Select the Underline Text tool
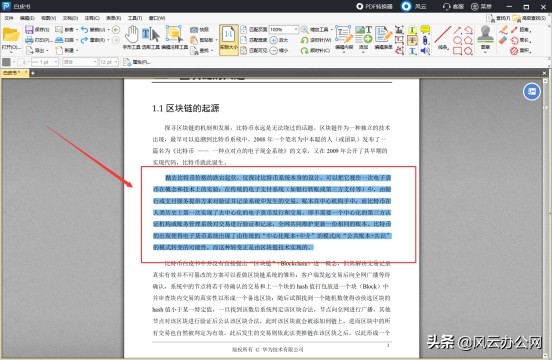Viewport: 553px width, 360px height. (x=412, y=51)
